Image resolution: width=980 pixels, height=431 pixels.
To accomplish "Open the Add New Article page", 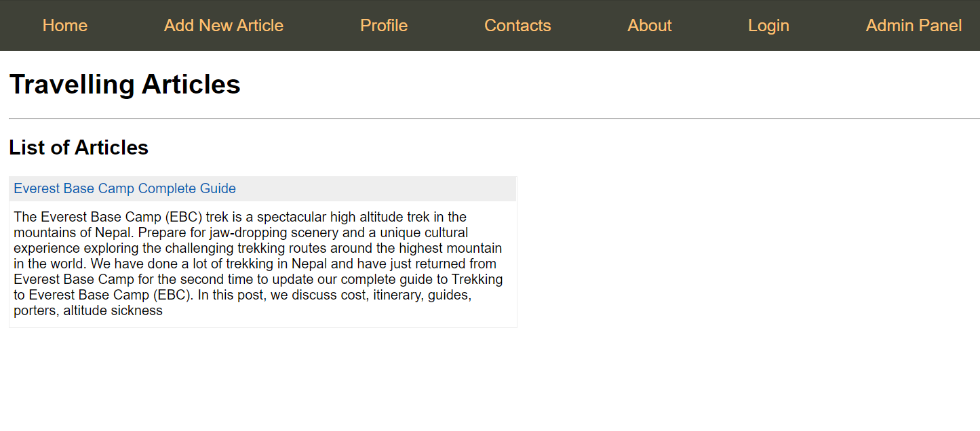I will coord(223,26).
